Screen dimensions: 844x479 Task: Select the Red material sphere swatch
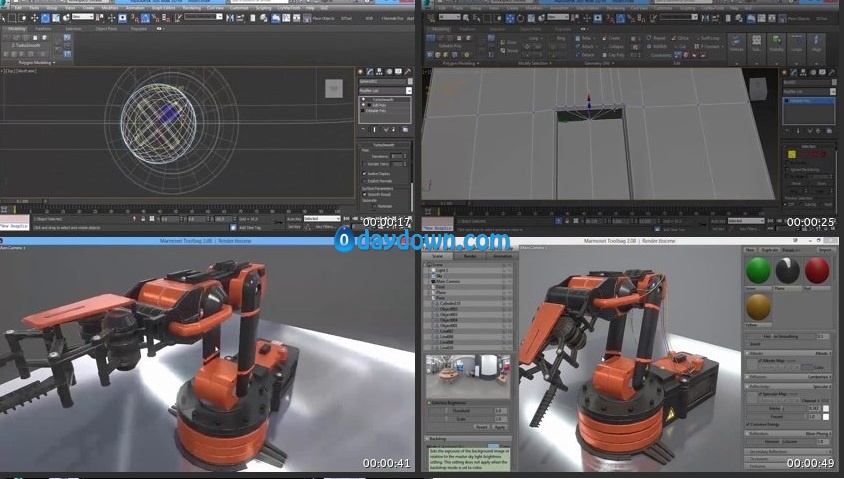click(x=817, y=272)
